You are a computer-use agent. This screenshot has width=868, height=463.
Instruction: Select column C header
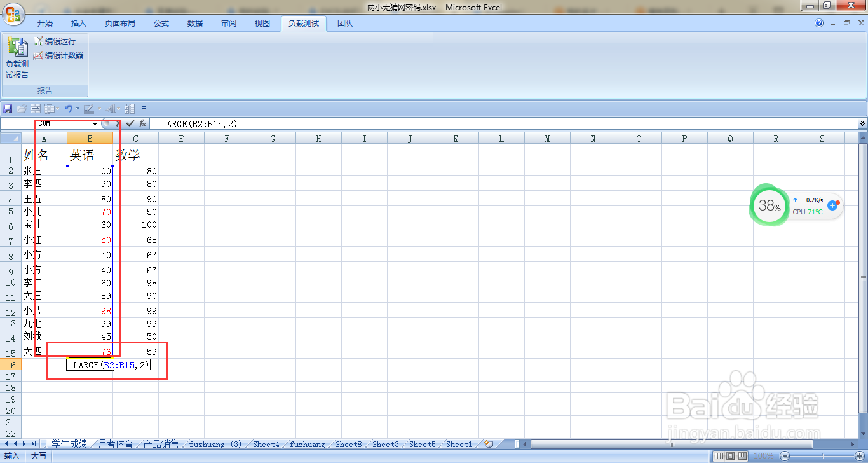pyautogui.click(x=135, y=139)
